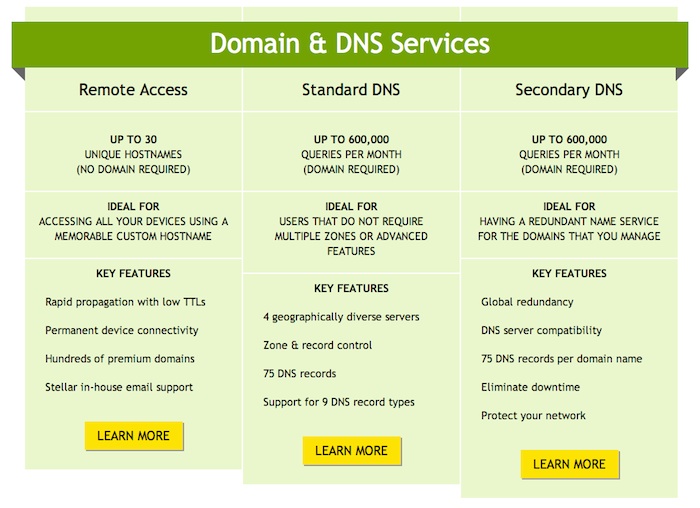Click 'Global redundancy' in Secondary DNS
This screenshot has height=508, width=700.
pyautogui.click(x=529, y=302)
